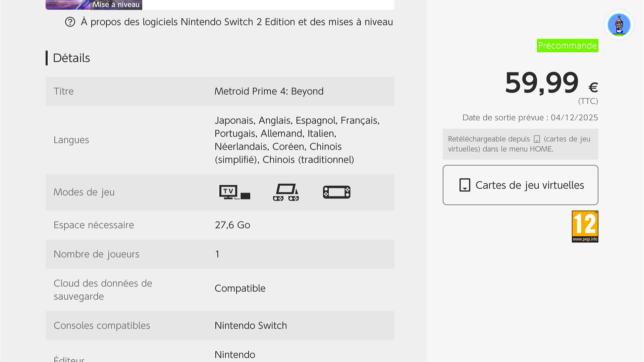Click the TV mode icon

click(234, 192)
